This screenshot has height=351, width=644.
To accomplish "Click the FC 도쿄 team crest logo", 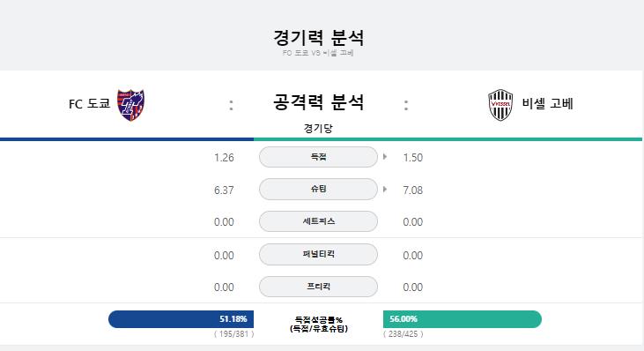I will coord(130,105).
